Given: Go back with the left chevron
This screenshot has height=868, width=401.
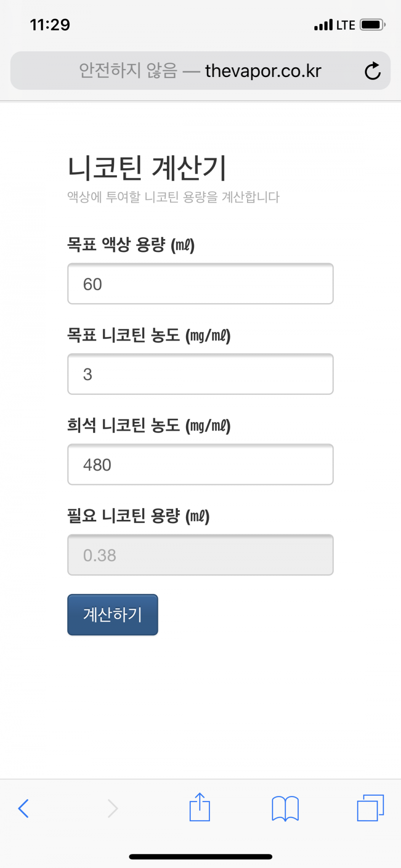Looking at the screenshot, I should 24,808.
